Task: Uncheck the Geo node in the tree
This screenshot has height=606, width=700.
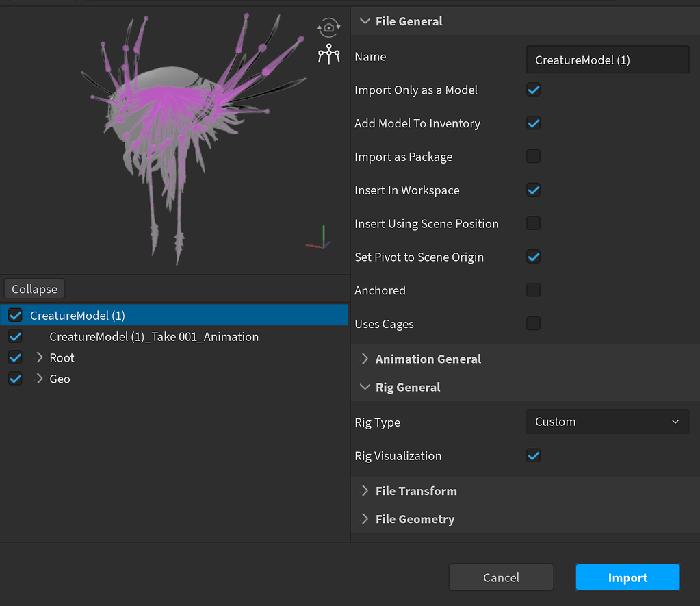Action: tap(15, 379)
